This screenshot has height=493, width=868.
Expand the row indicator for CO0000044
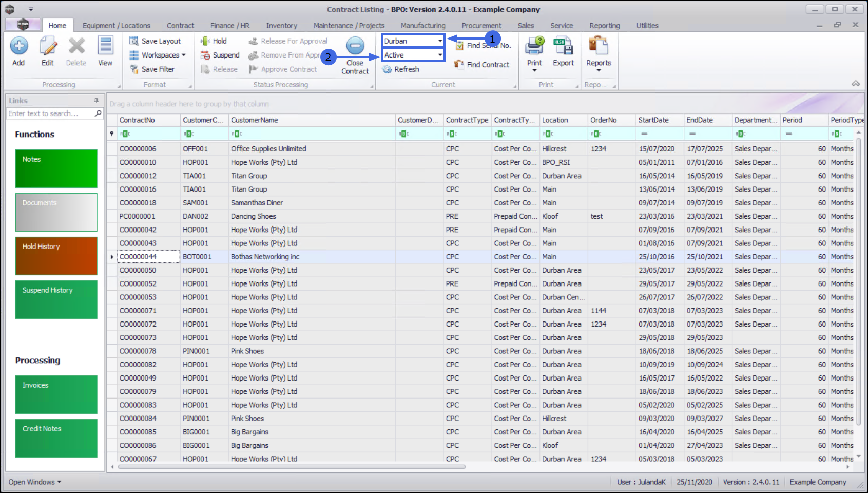[112, 257]
